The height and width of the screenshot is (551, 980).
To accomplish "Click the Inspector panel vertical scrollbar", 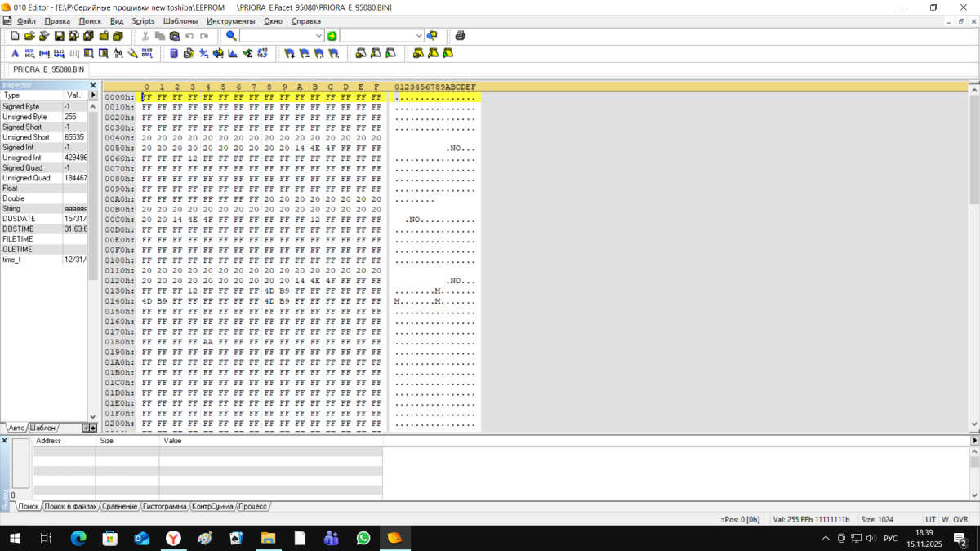I will coord(93,261).
